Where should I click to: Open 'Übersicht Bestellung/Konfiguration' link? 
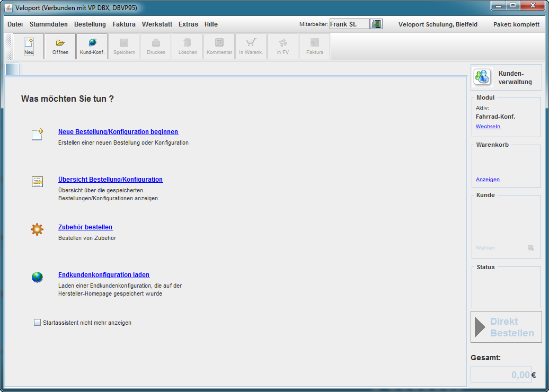110,180
